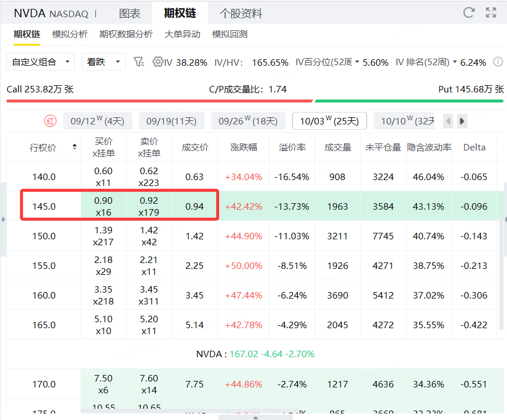Select the 165.0 strike price cell
The height and width of the screenshot is (420, 507).
44,325
